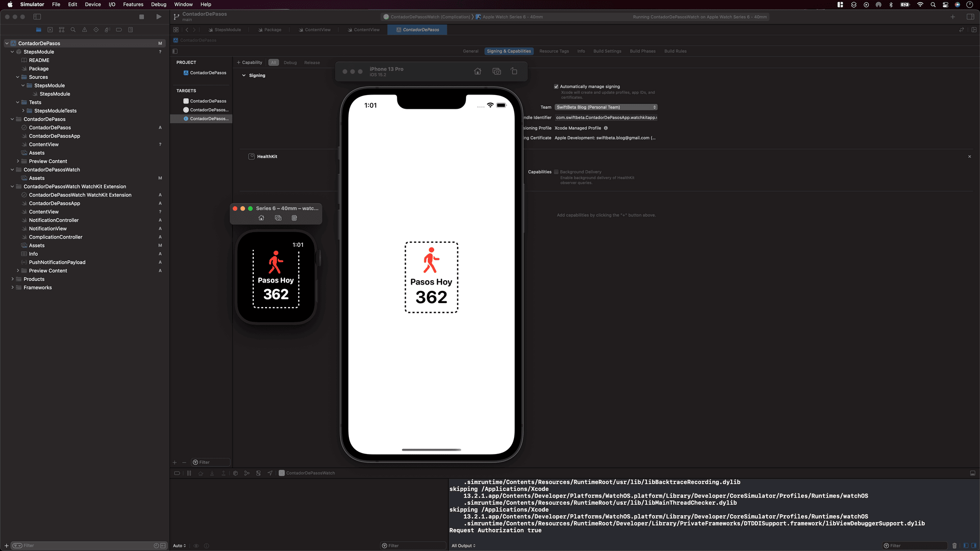Select Signing & Capabilities tab

[x=509, y=51]
